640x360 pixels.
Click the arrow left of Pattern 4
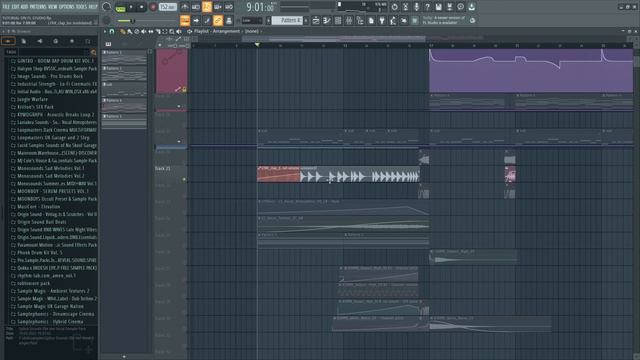pos(268,20)
